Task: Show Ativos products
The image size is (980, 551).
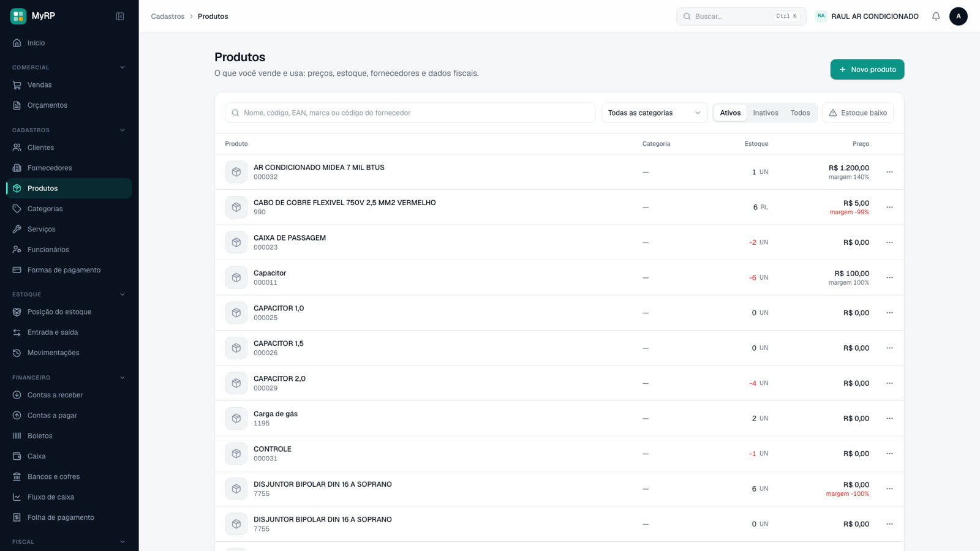Action: (730, 113)
